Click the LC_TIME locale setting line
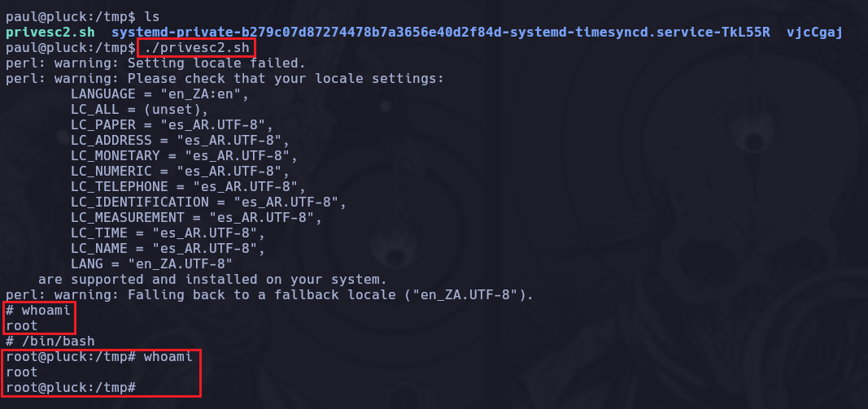The width and height of the screenshot is (868, 409). [168, 233]
